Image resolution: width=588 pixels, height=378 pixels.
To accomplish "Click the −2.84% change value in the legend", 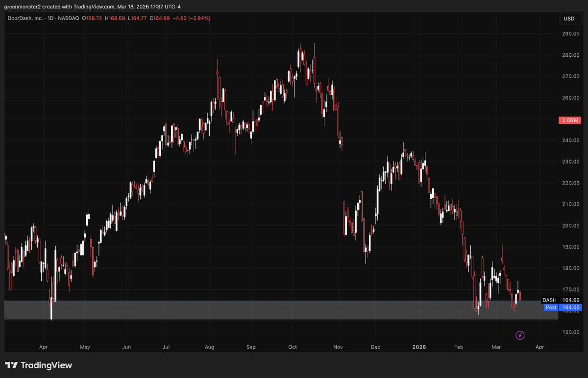I will pos(199,18).
